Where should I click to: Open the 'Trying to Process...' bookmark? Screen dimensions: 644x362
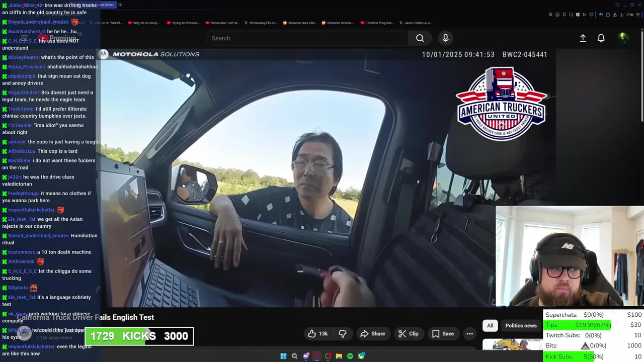click(x=183, y=23)
